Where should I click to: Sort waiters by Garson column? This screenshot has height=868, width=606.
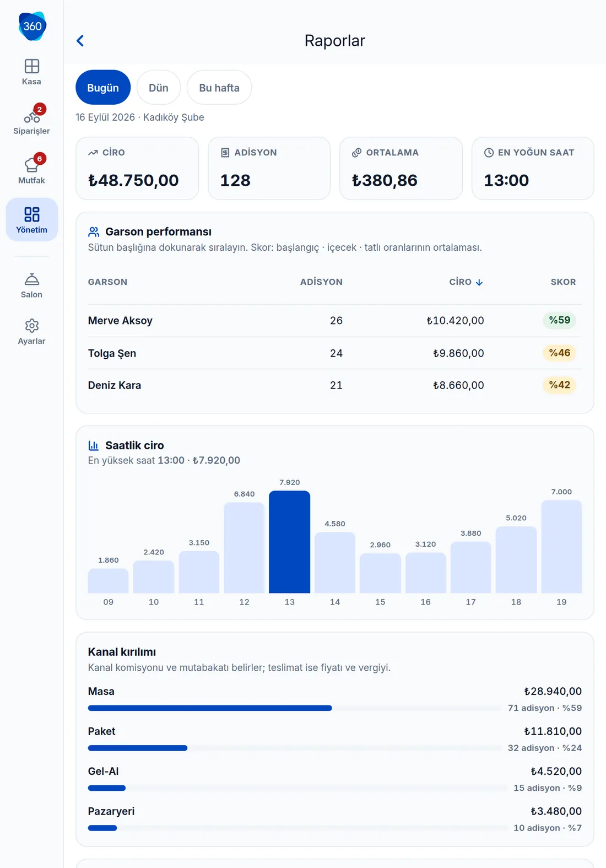[107, 282]
